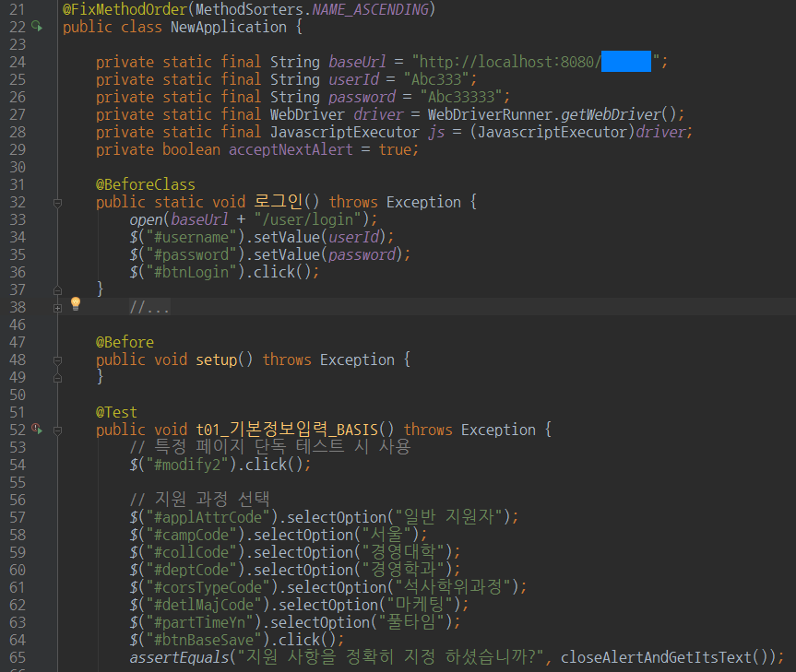Viewport: 796px width, 672px height.
Task: Click the fold end marker at line 37
Action: click(57, 289)
